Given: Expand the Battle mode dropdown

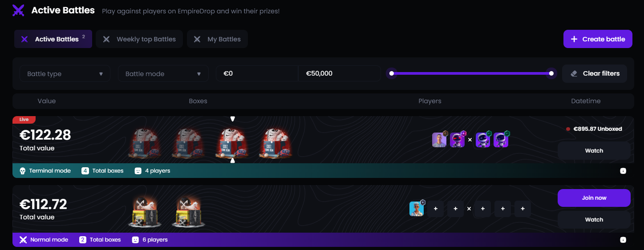Looking at the screenshot, I should (163, 73).
